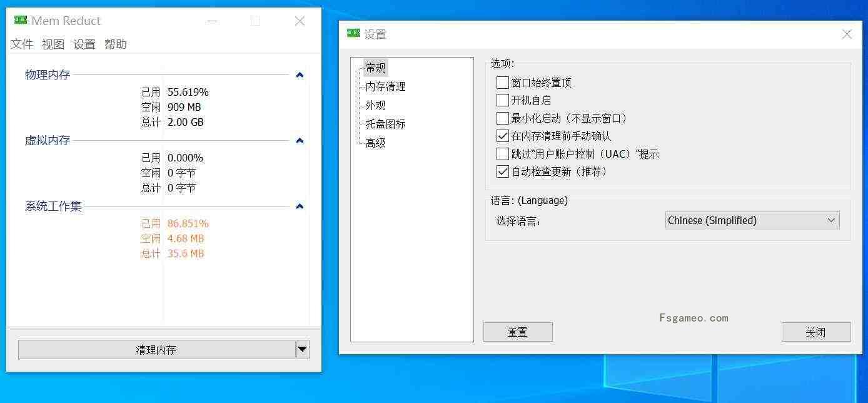The height and width of the screenshot is (403, 868).
Task: Click the 55.619% physical memory value
Action: point(188,92)
